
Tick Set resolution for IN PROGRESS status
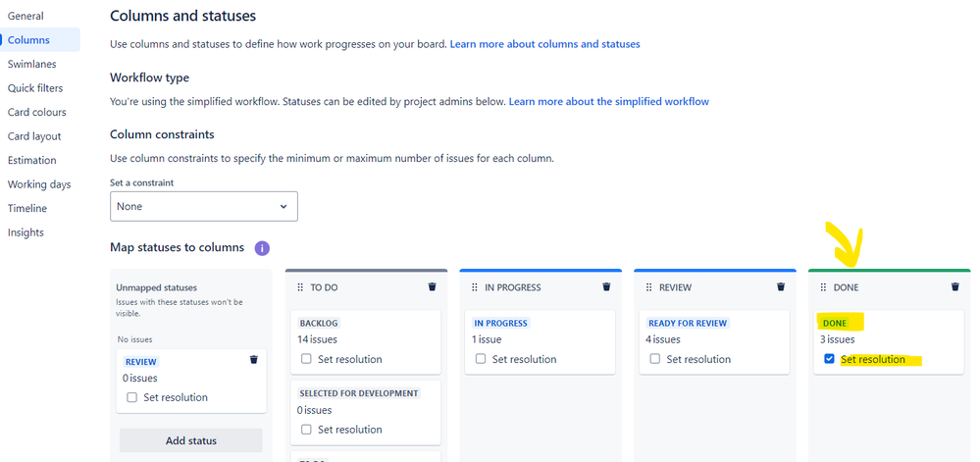[481, 359]
